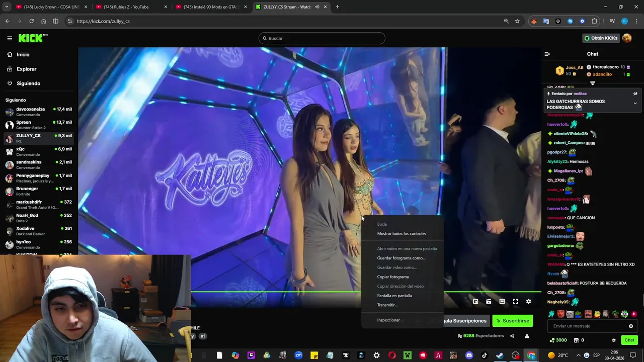Toggle miniplayer icon in video controls
644x362 pixels.
[x=475, y=301]
